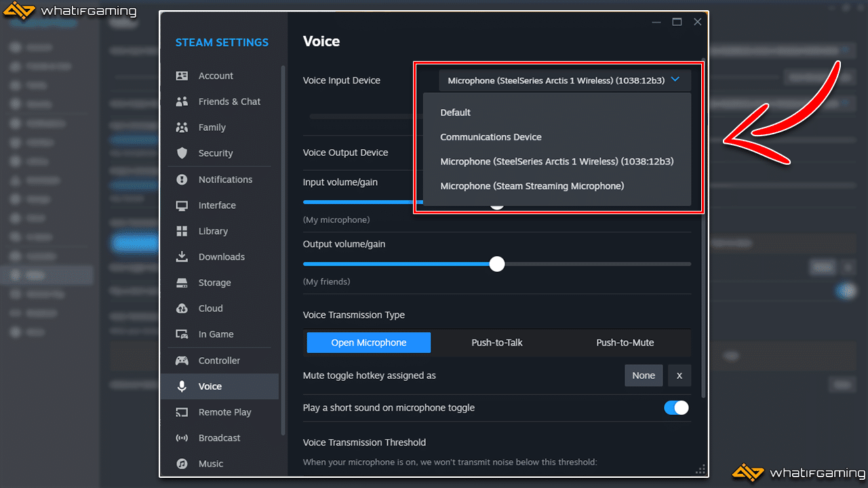Open Downloads via its arrow icon
The height and width of the screenshot is (488, 868).
[x=182, y=257]
